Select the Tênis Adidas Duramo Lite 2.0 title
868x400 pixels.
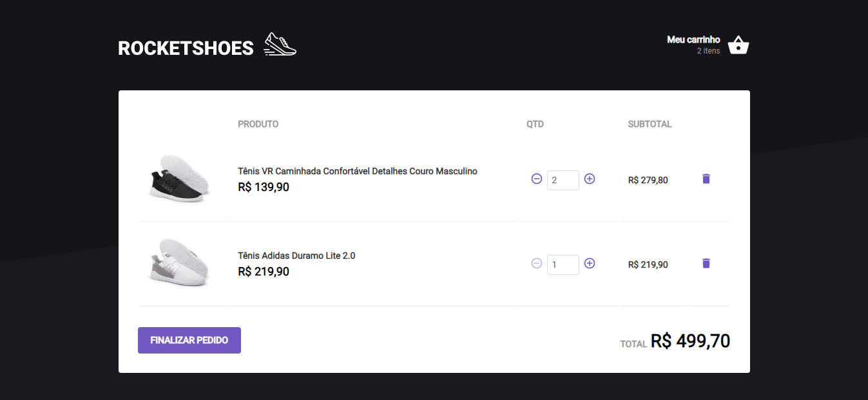[296, 255]
